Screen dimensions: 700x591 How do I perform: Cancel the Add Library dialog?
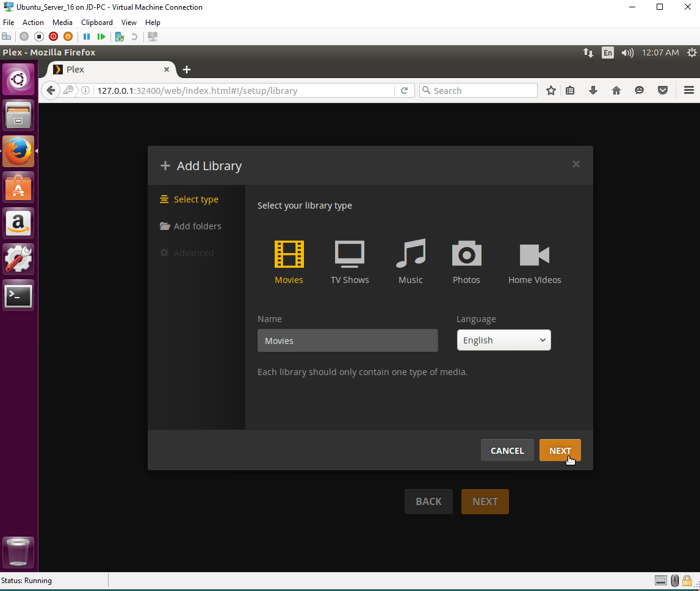pyautogui.click(x=507, y=451)
